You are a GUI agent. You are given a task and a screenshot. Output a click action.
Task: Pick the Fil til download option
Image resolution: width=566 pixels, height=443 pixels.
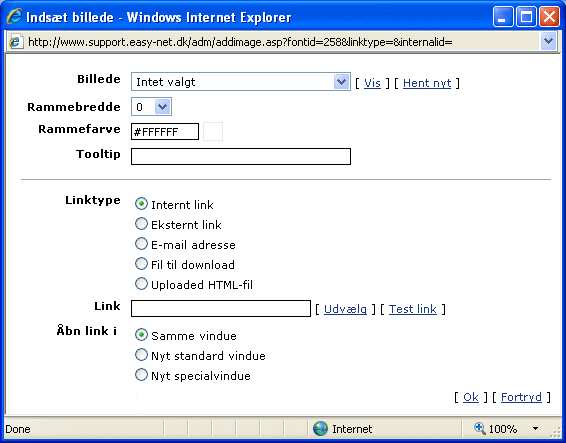141,264
